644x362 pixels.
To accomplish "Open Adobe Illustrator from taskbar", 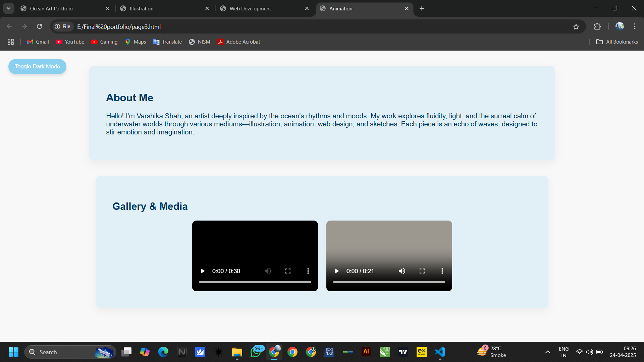I will pyautogui.click(x=366, y=352).
